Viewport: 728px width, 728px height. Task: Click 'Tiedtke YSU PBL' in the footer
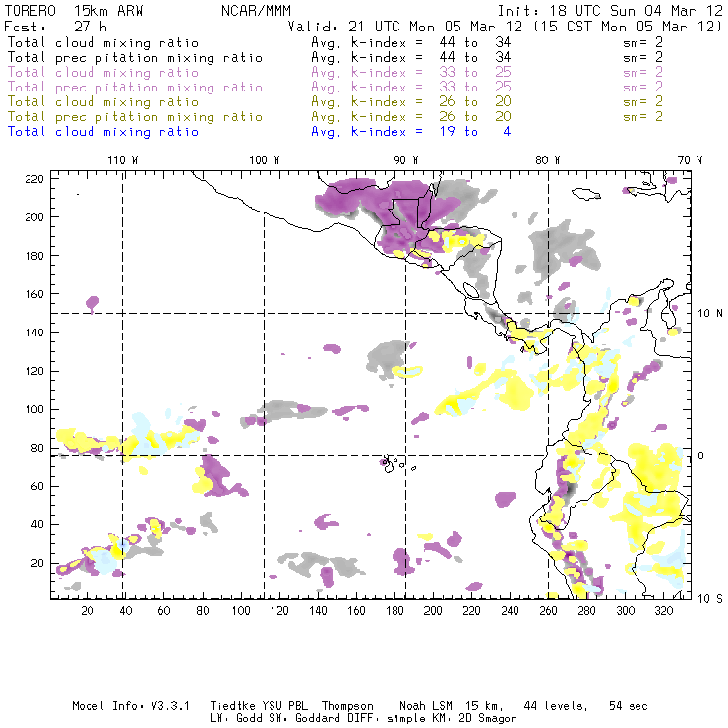tap(259, 706)
